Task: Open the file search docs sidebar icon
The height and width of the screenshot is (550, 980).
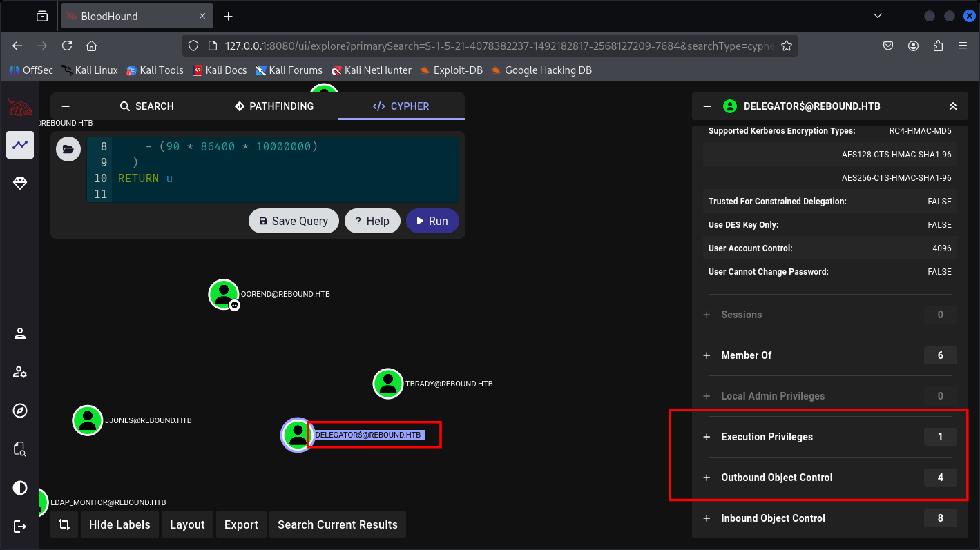Action: point(20,450)
